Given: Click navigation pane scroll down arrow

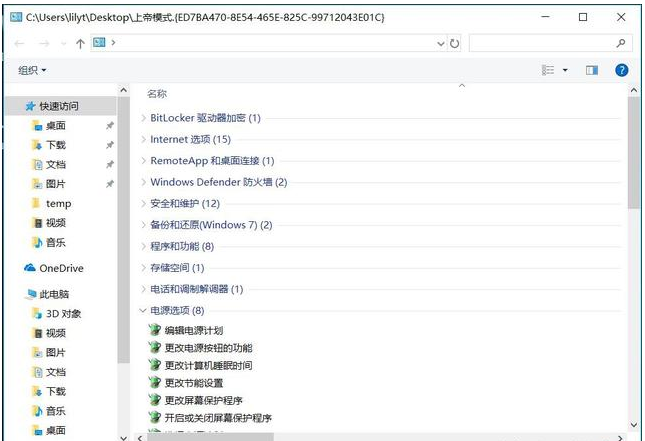Looking at the screenshot, I should [x=123, y=438].
